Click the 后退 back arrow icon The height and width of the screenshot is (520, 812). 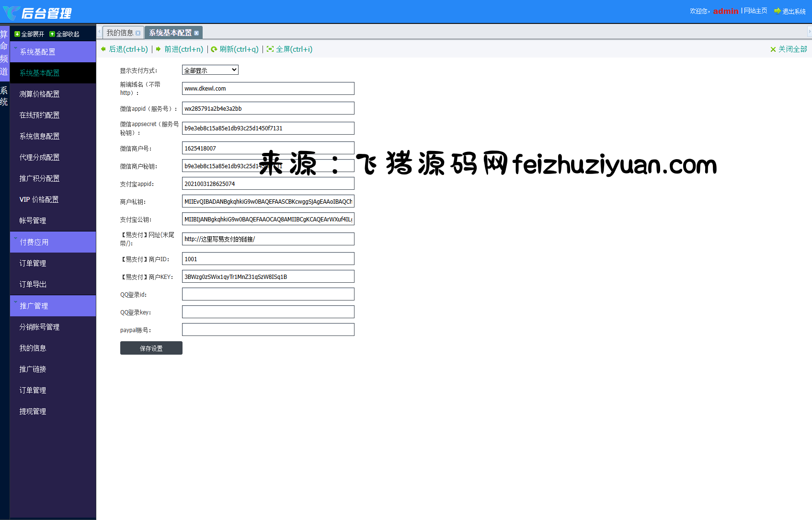click(103, 49)
